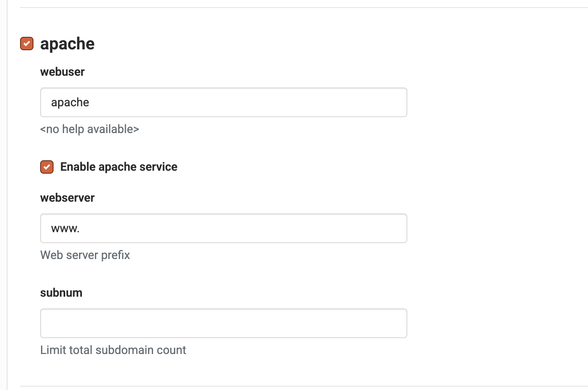Click the '<no help available>' help text
This screenshot has height=390, width=588.
pyautogui.click(x=89, y=129)
